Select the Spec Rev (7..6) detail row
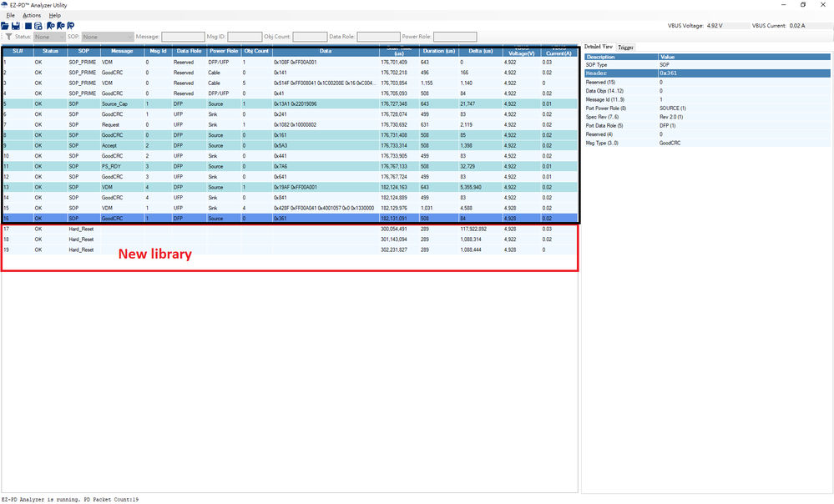Image resolution: width=834 pixels, height=504 pixels. click(707, 117)
